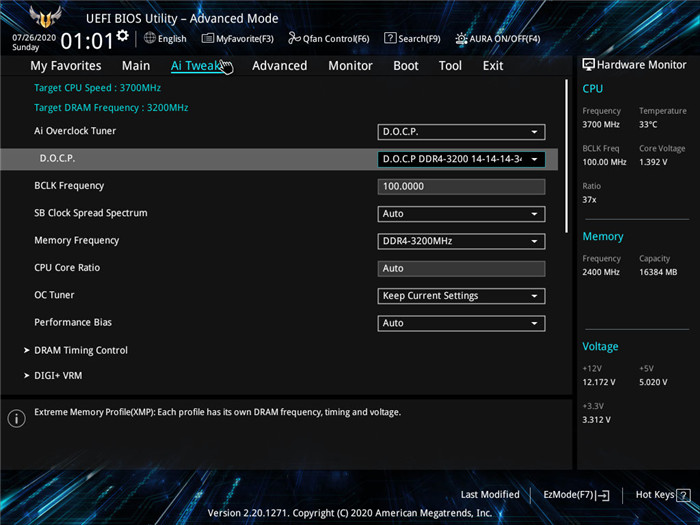Viewport: 700px width, 525px height.
Task: Click the Hardware Monitor screen icon
Action: 588,65
